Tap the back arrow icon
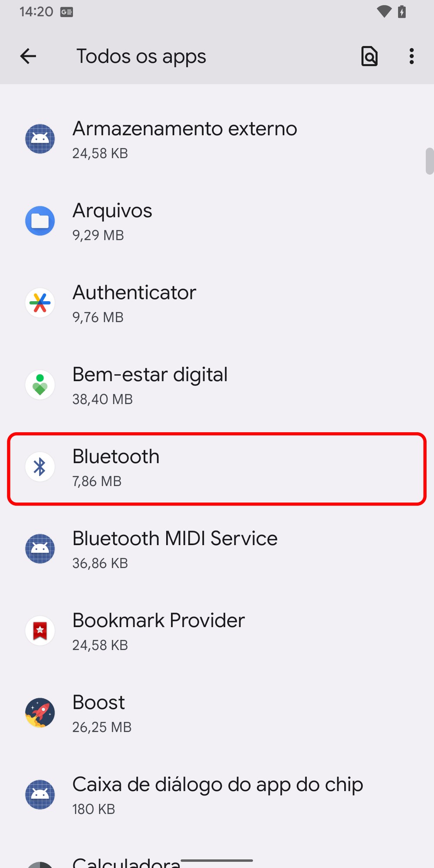The height and width of the screenshot is (868, 434). pyautogui.click(x=28, y=56)
